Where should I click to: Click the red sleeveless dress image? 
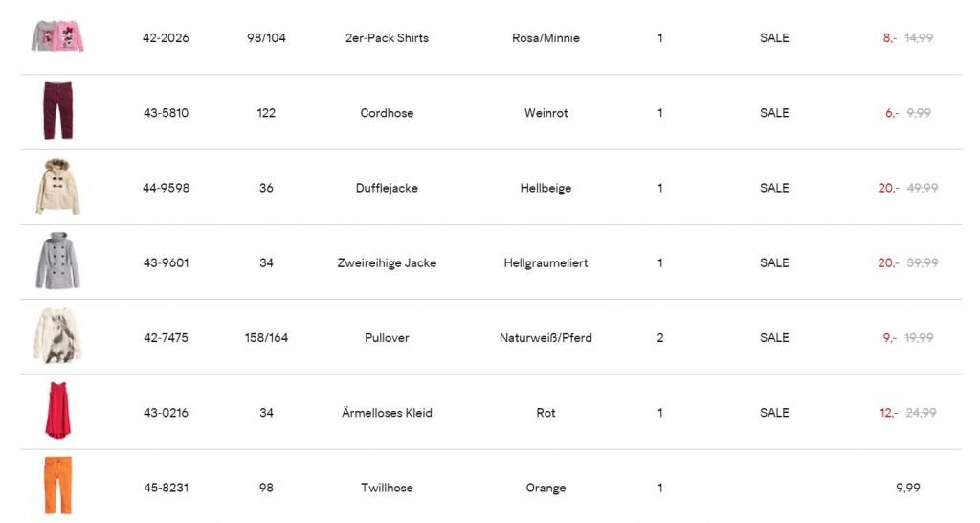(57, 411)
